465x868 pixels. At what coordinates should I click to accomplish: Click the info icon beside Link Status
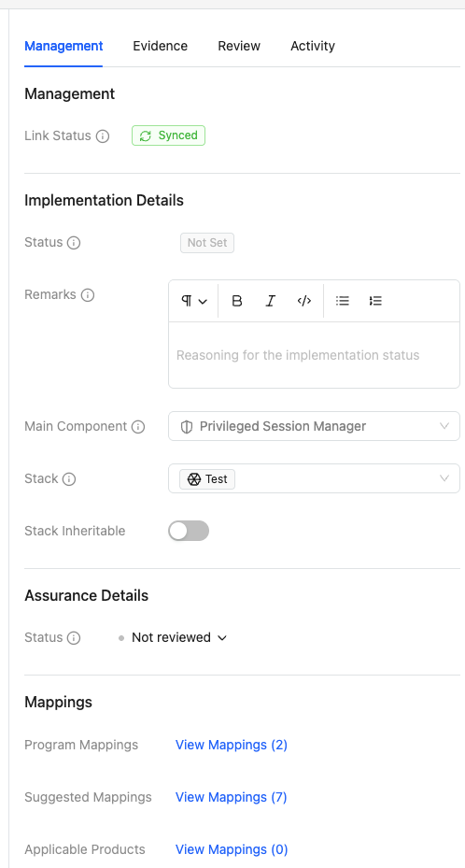click(x=103, y=136)
